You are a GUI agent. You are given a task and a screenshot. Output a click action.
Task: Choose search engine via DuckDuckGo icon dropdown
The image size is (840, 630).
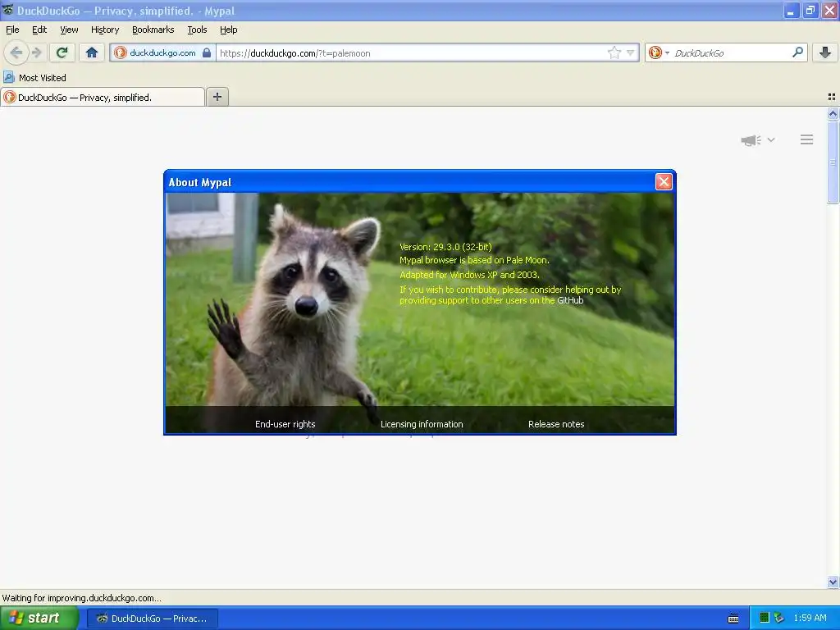[659, 52]
